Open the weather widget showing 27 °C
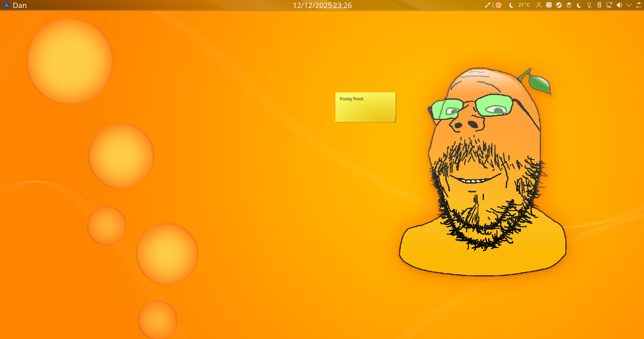 click(x=524, y=5)
